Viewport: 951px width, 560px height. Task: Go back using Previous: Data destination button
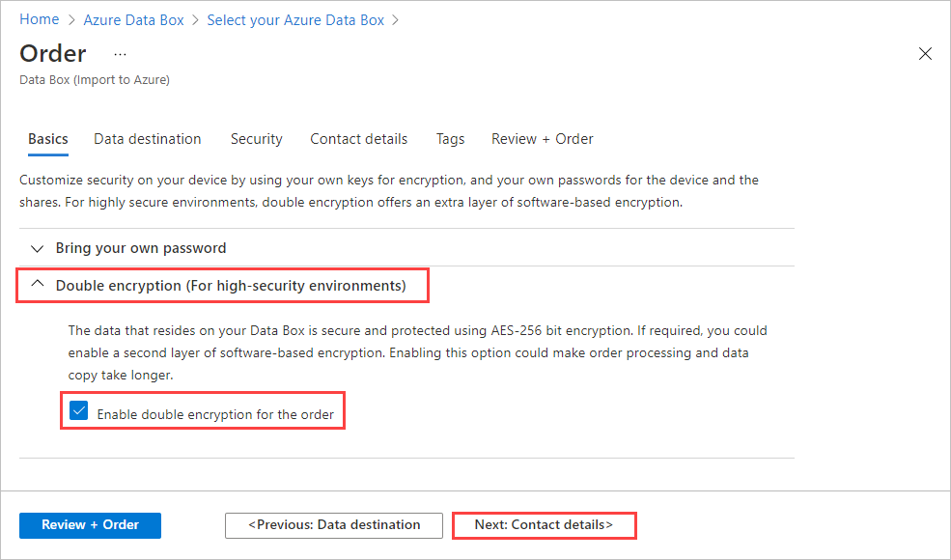pyautogui.click(x=333, y=525)
